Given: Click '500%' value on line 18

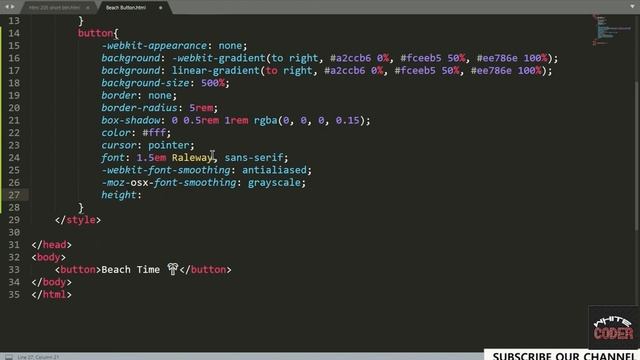Looking at the screenshot, I should pyautogui.click(x=213, y=83).
